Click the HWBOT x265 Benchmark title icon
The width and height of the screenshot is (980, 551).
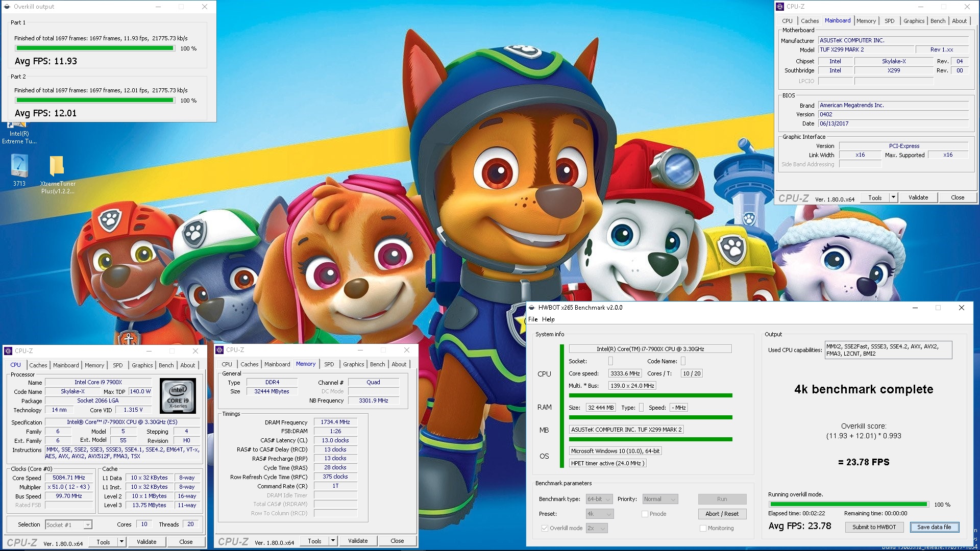tap(532, 308)
